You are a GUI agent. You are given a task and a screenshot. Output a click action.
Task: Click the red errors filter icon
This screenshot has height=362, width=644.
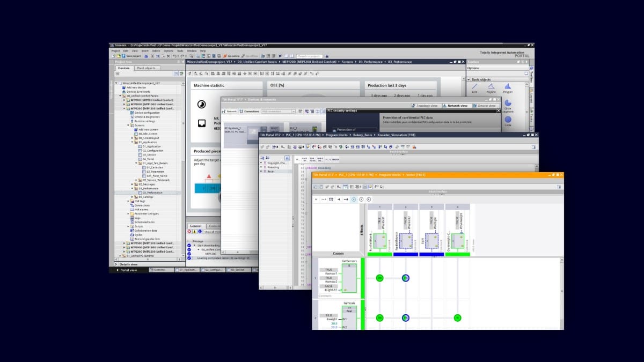tap(189, 232)
